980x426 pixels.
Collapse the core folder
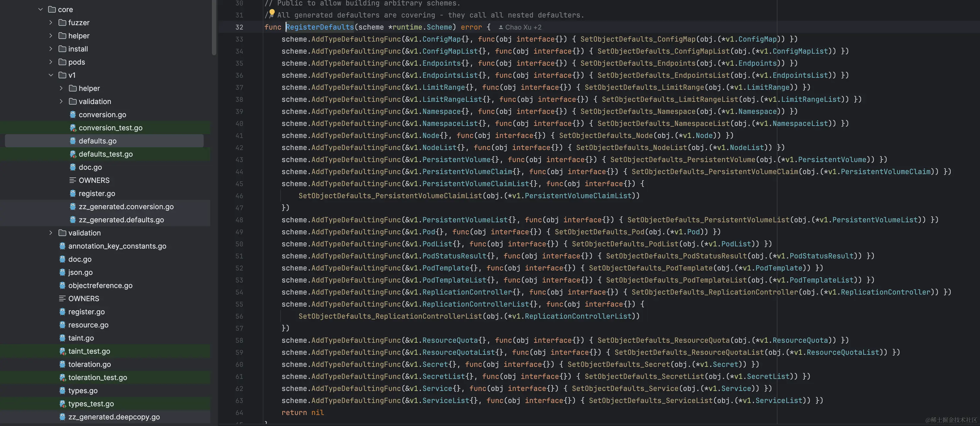pyautogui.click(x=41, y=9)
